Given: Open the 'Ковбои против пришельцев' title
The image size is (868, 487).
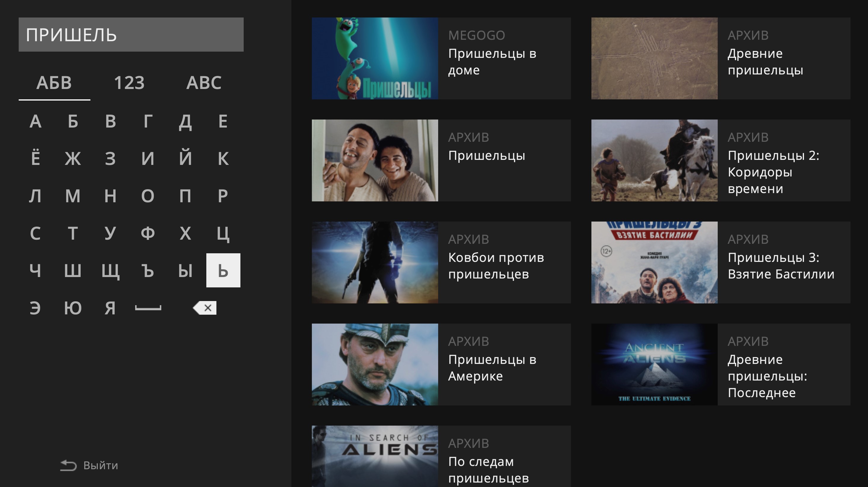Looking at the screenshot, I should (496, 266).
